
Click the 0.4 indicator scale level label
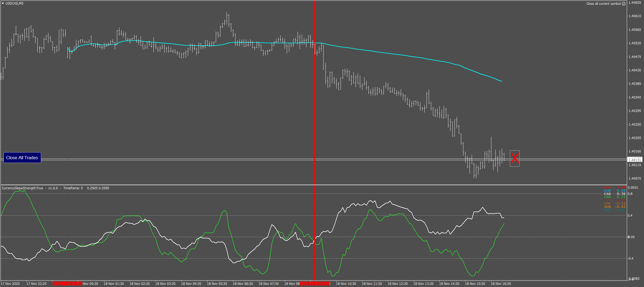630,216
